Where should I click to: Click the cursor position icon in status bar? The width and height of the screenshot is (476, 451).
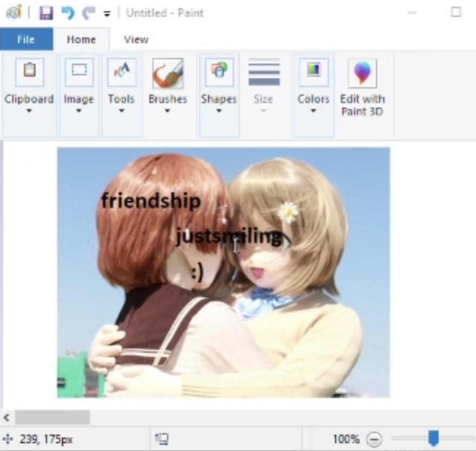8,440
